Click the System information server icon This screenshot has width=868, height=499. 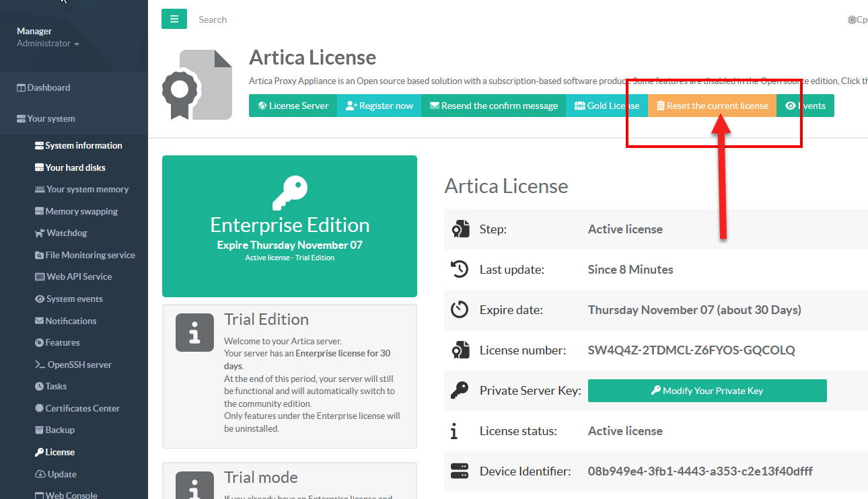click(40, 146)
